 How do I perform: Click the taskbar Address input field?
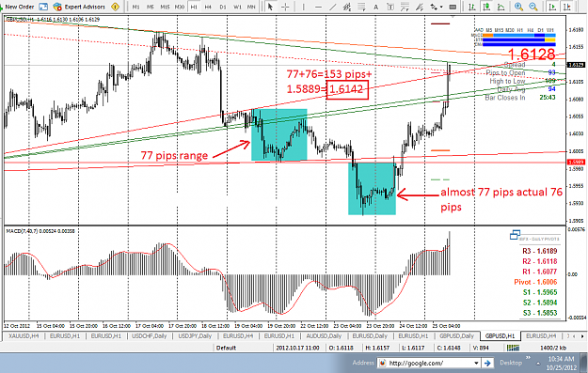point(429,363)
